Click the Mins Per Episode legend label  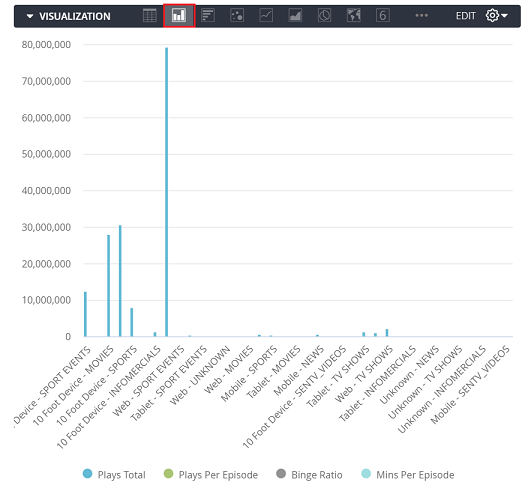[x=415, y=475]
